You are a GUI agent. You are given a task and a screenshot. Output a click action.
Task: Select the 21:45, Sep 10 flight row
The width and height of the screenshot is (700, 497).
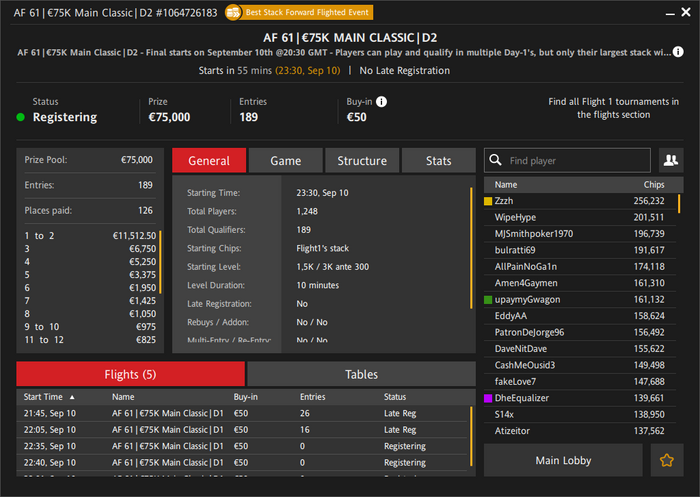coord(242,413)
